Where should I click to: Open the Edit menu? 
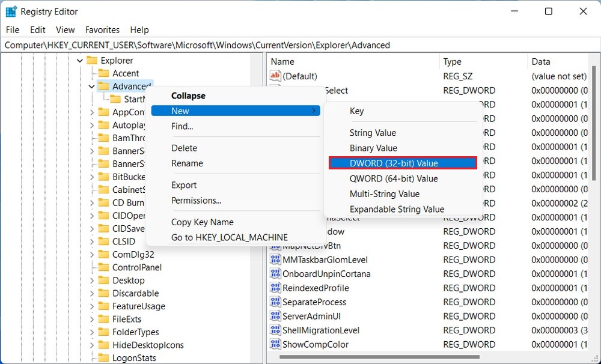pyautogui.click(x=37, y=29)
